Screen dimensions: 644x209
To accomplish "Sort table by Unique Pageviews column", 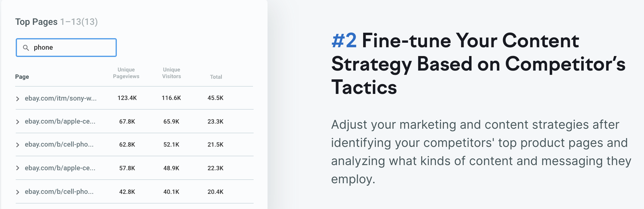I will [126, 73].
